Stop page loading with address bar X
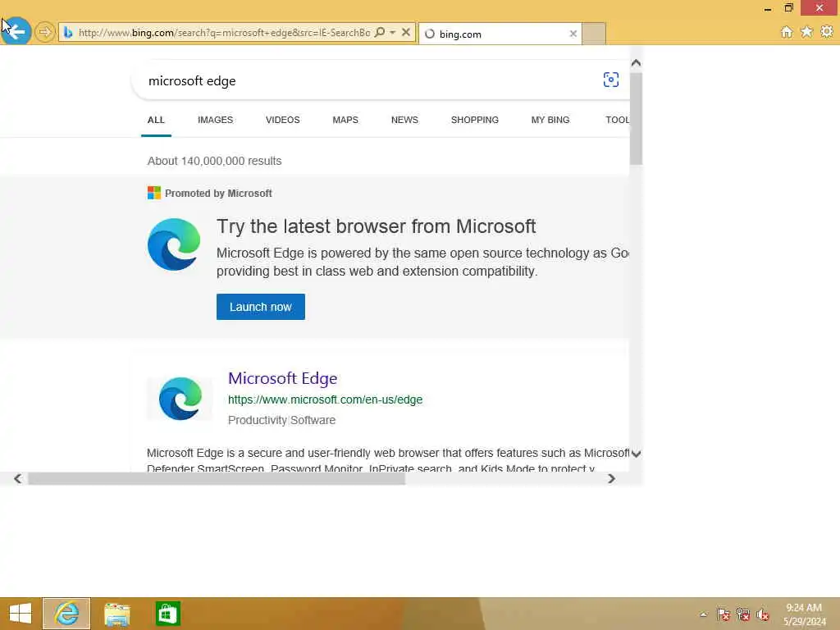Image resolution: width=840 pixels, height=630 pixels. 406,32
